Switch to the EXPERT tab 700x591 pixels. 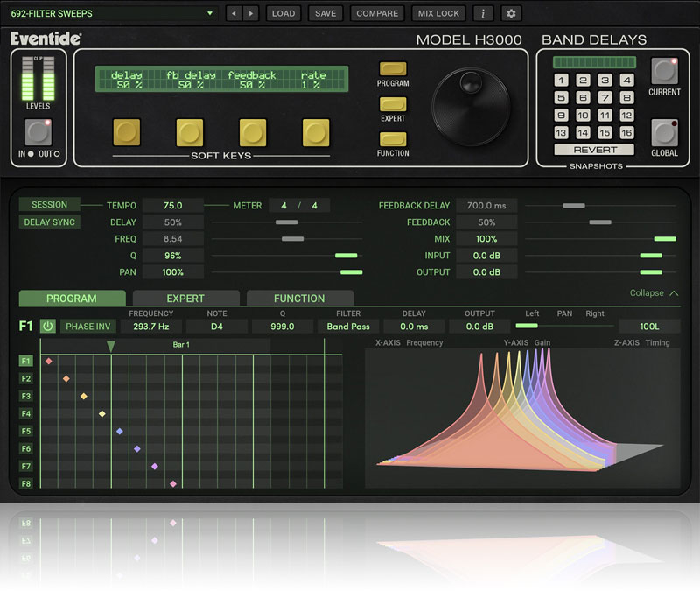pyautogui.click(x=185, y=299)
